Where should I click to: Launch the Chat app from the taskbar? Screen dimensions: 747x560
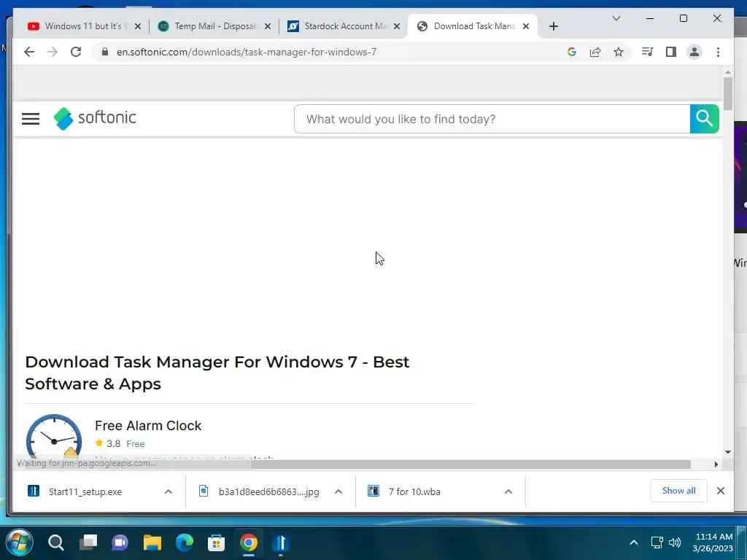click(x=120, y=542)
